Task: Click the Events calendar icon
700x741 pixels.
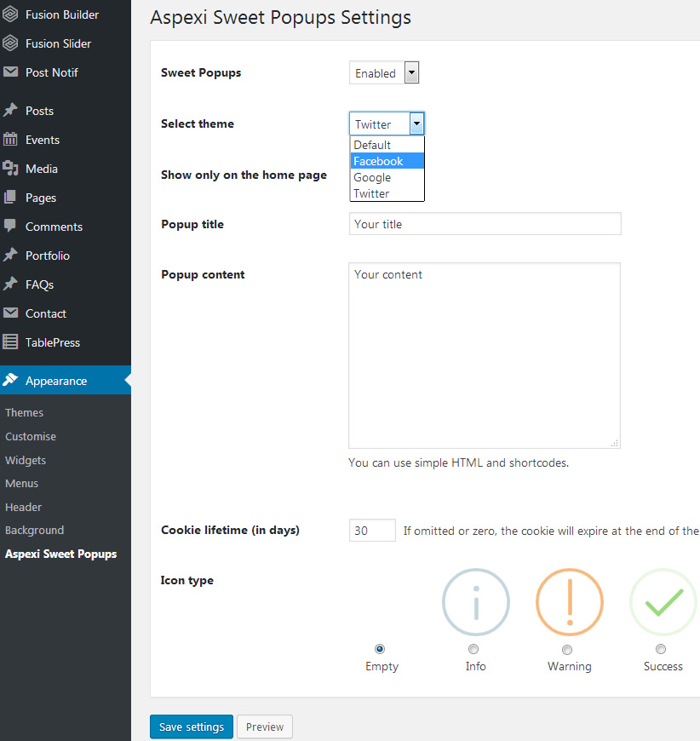Action: coord(10,140)
